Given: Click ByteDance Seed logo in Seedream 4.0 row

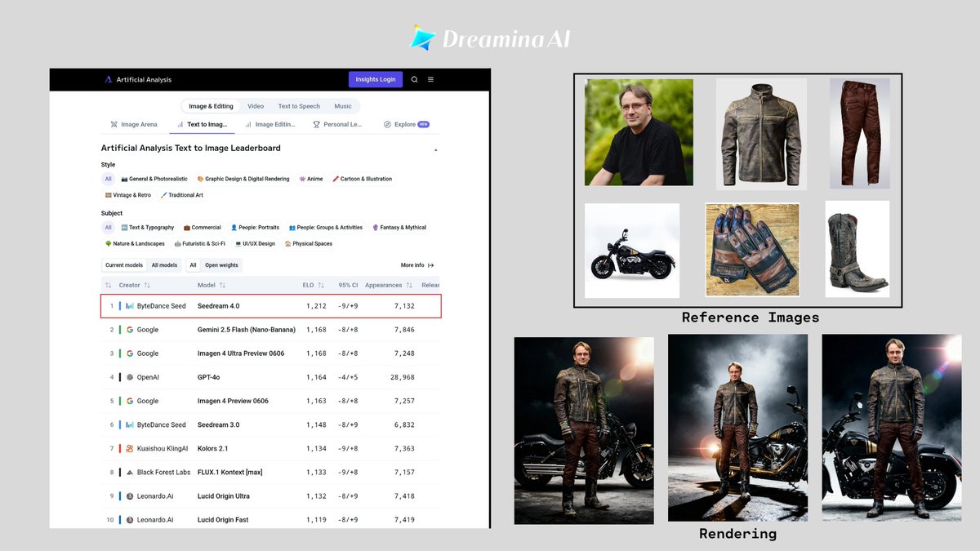Looking at the screenshot, I should click(130, 306).
